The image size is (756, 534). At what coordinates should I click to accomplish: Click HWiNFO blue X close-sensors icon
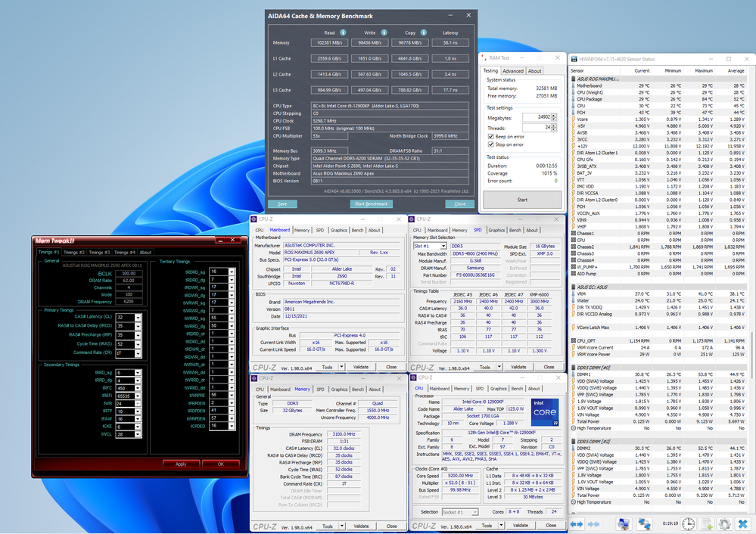click(743, 523)
